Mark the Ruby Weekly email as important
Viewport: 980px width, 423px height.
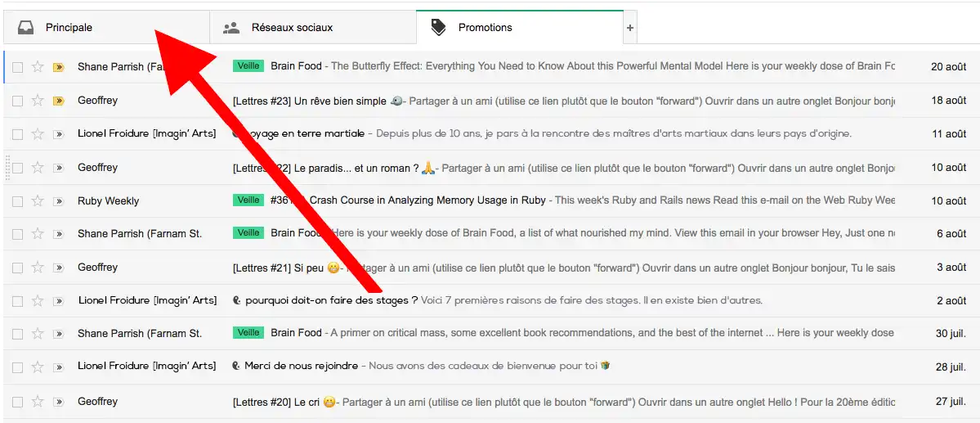click(59, 200)
